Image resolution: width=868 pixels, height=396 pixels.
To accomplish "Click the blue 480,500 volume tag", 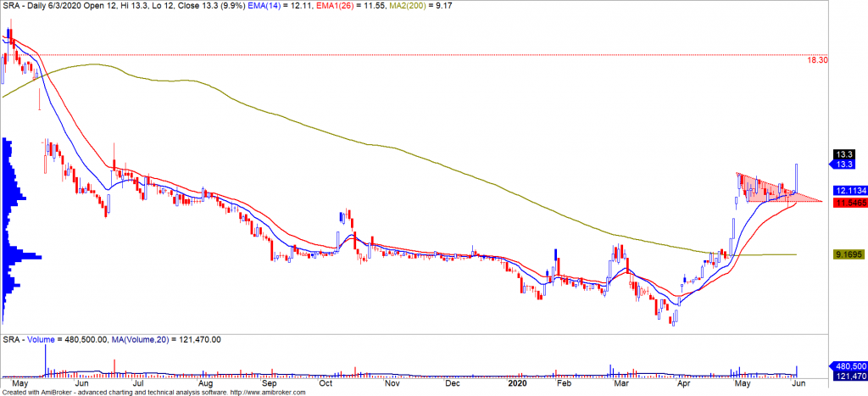I will point(849,367).
